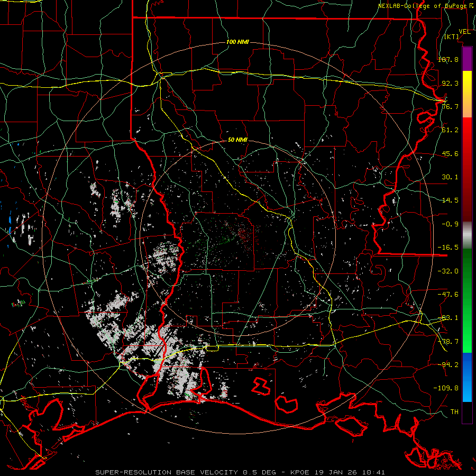The width and height of the screenshot is (476, 476).
Task: Click the blue segment of the color bar
Action: coord(467,377)
